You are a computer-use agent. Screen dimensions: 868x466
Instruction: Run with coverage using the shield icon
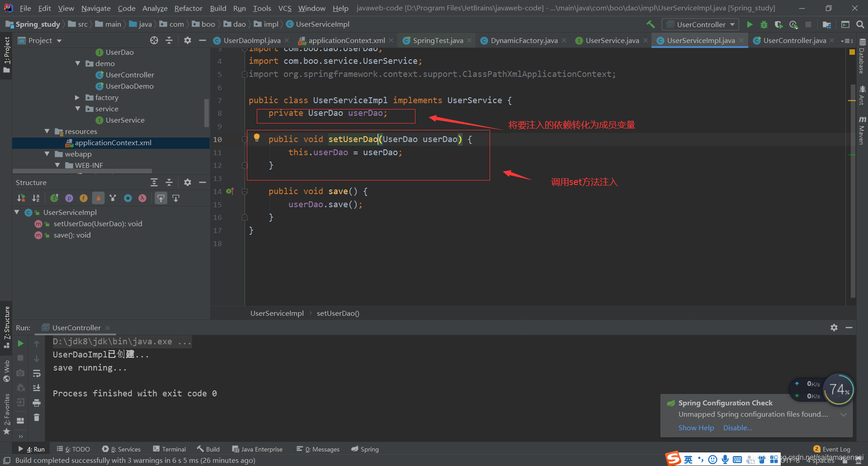pyautogui.click(x=778, y=24)
